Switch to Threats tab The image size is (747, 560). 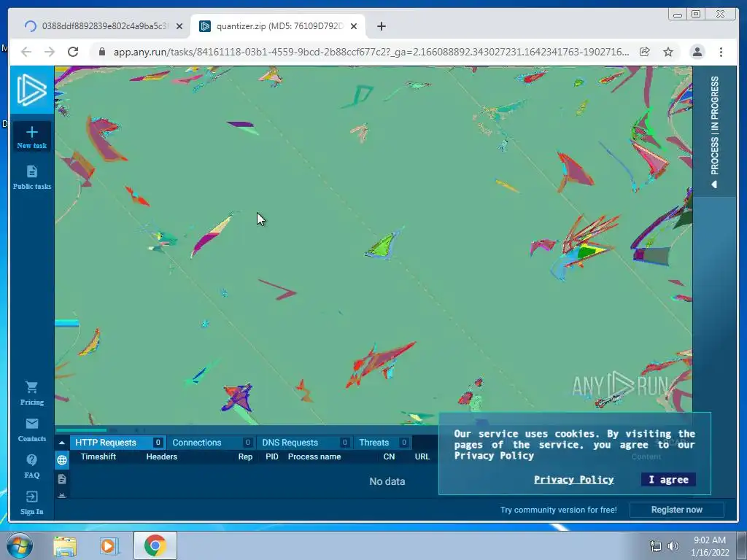click(382, 443)
